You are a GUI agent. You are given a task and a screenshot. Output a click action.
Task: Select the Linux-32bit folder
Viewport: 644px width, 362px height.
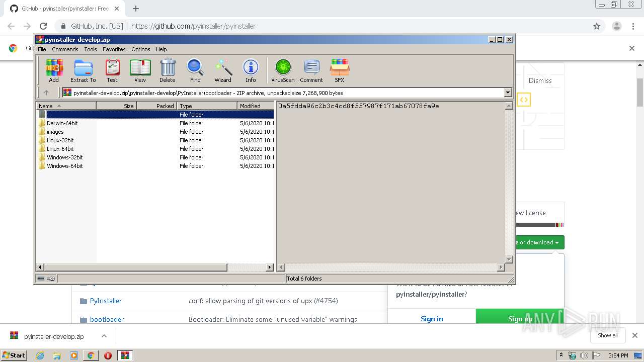pos(155,140)
